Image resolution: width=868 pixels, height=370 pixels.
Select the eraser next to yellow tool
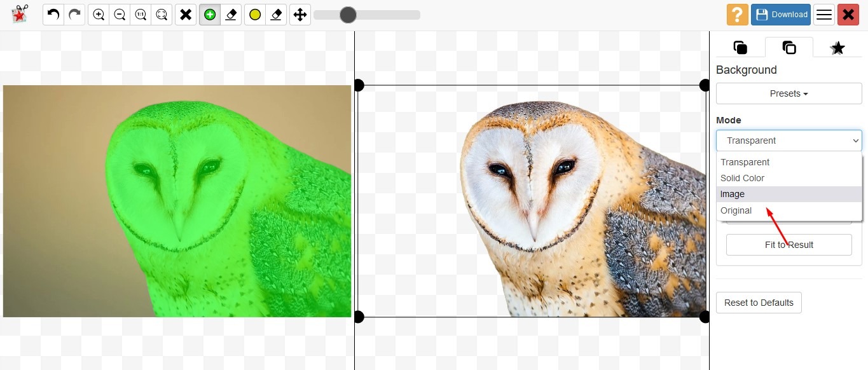[276, 15]
